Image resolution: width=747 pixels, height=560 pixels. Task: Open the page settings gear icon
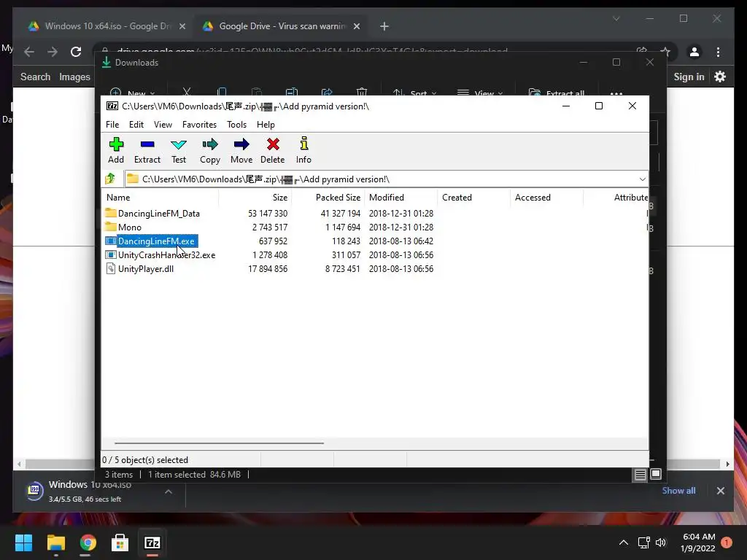(x=720, y=76)
